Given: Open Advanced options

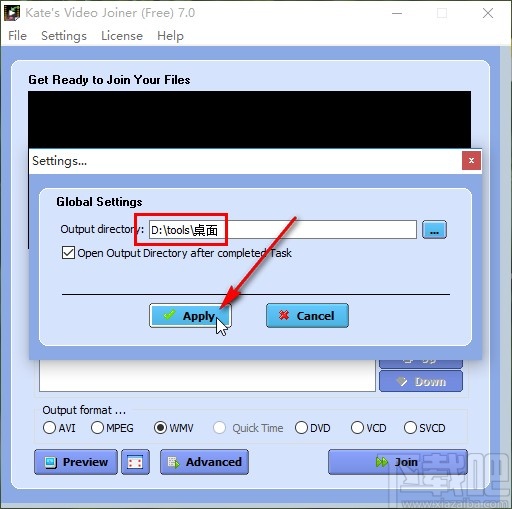Looking at the screenshot, I should click(x=204, y=462).
